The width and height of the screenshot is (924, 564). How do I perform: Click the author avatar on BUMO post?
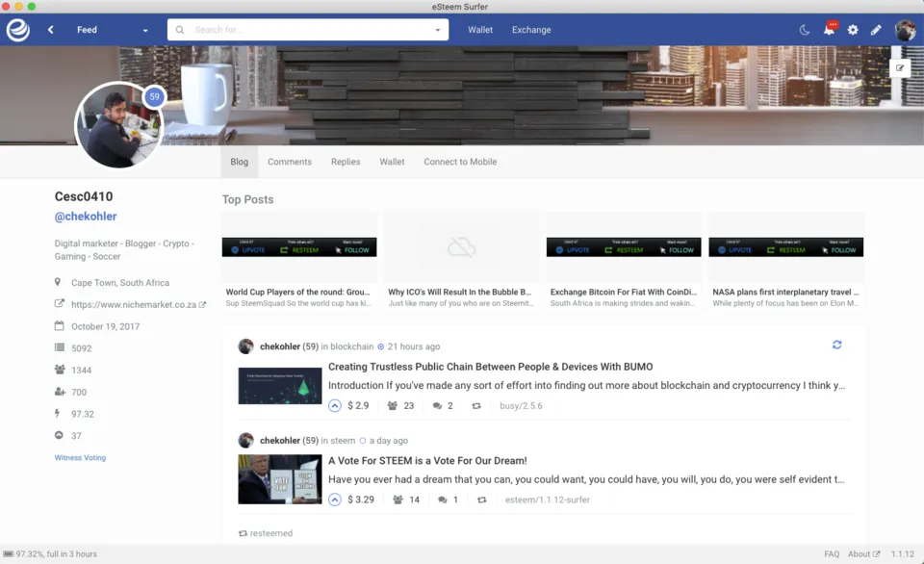[x=245, y=346]
